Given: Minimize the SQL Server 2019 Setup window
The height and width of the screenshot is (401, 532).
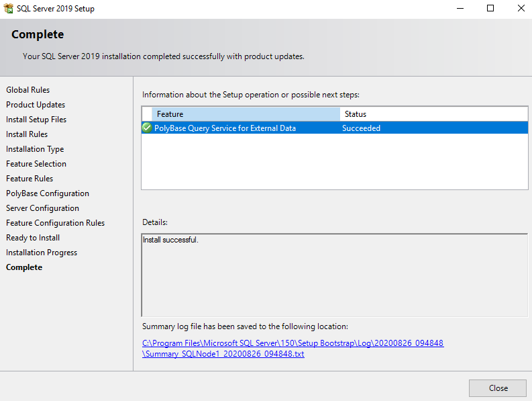Looking at the screenshot, I should 460,9.
